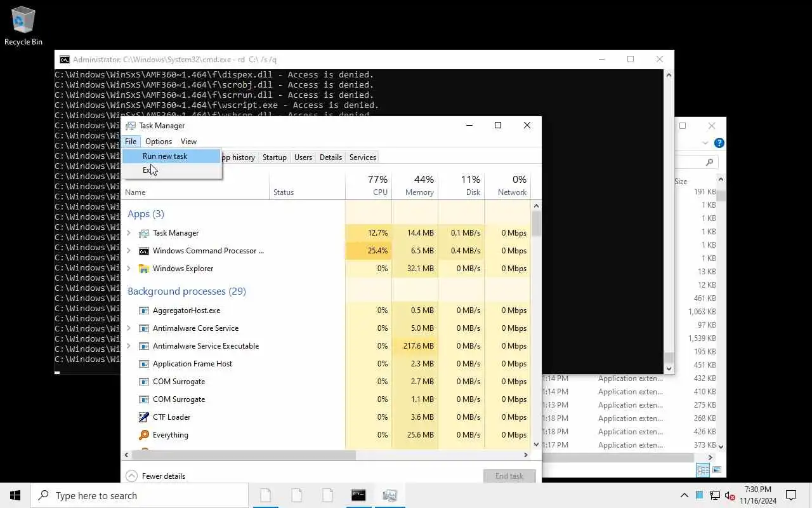The height and width of the screenshot is (508, 812).
Task: Open the Recycle Bin desktop icon
Action: tap(23, 26)
